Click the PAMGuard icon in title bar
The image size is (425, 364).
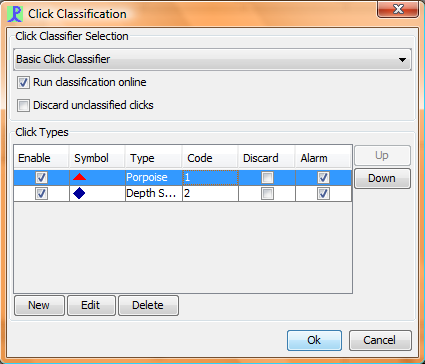click(x=15, y=14)
